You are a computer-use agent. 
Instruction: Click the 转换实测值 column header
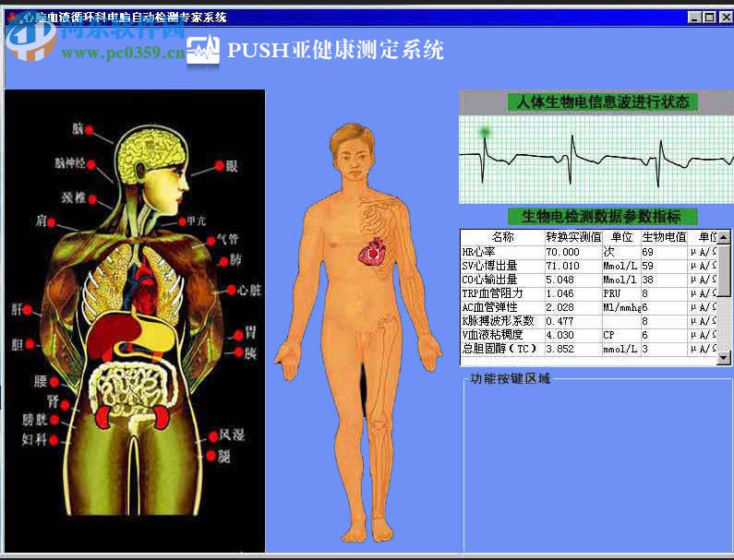(573, 237)
